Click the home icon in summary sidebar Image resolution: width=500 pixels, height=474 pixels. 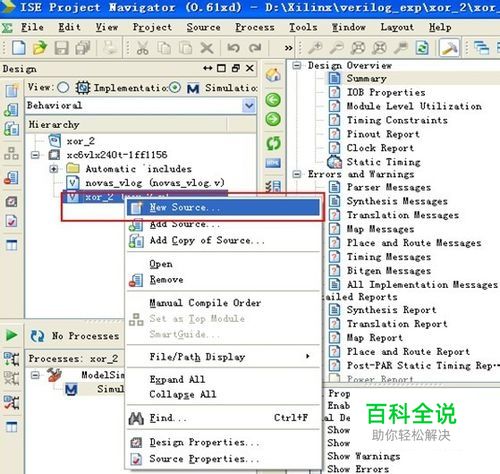tap(273, 75)
